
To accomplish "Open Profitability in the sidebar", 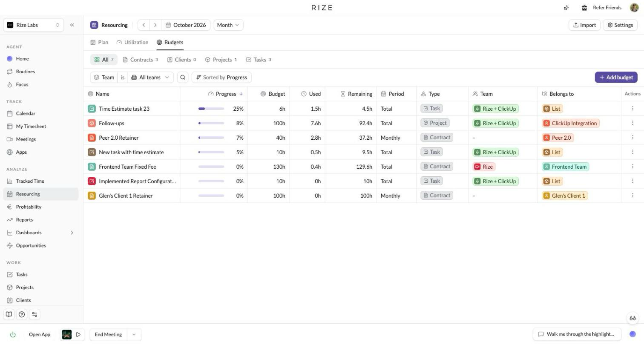I will pyautogui.click(x=41, y=207).
